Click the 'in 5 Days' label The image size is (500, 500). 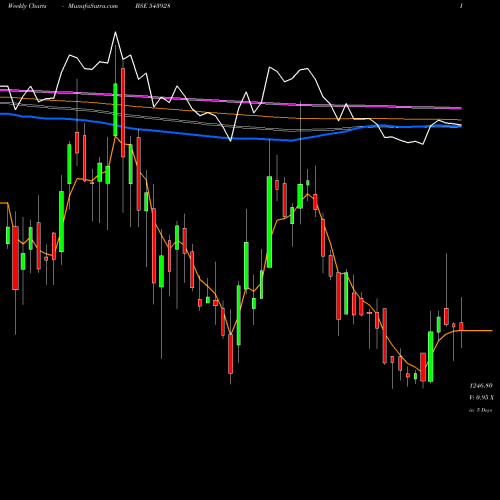pos(480,410)
